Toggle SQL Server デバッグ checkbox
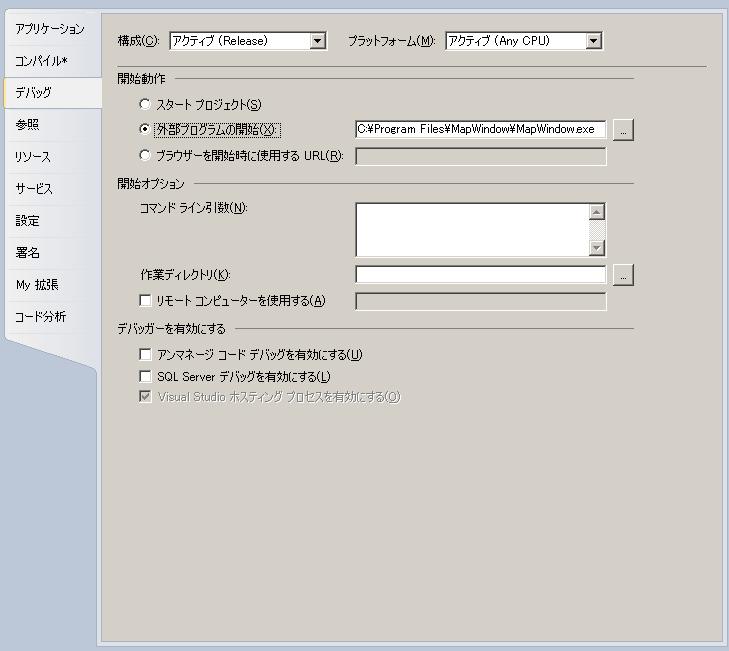Screen dimensions: 729x651 pyautogui.click(x=146, y=376)
